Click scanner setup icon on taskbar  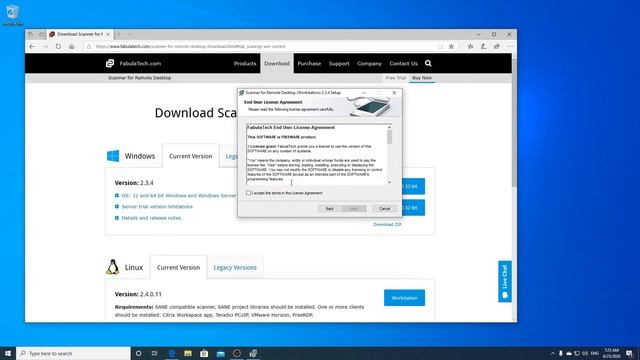click(253, 353)
